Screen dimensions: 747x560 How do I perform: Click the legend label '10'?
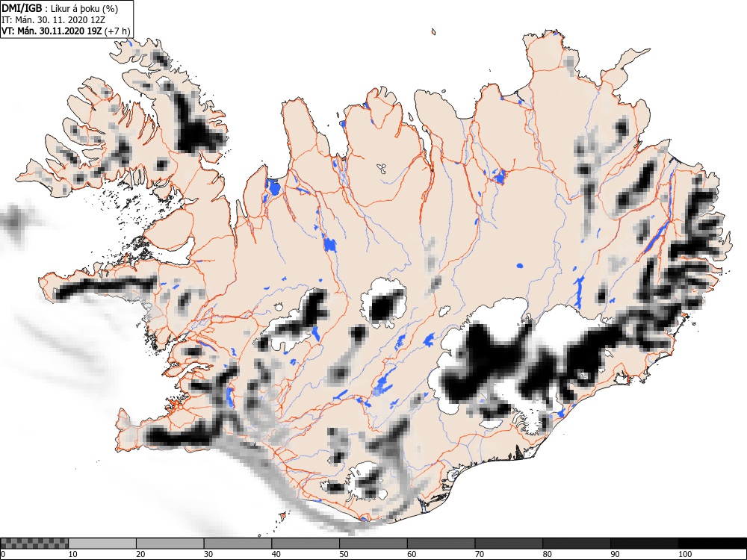pos(72,554)
